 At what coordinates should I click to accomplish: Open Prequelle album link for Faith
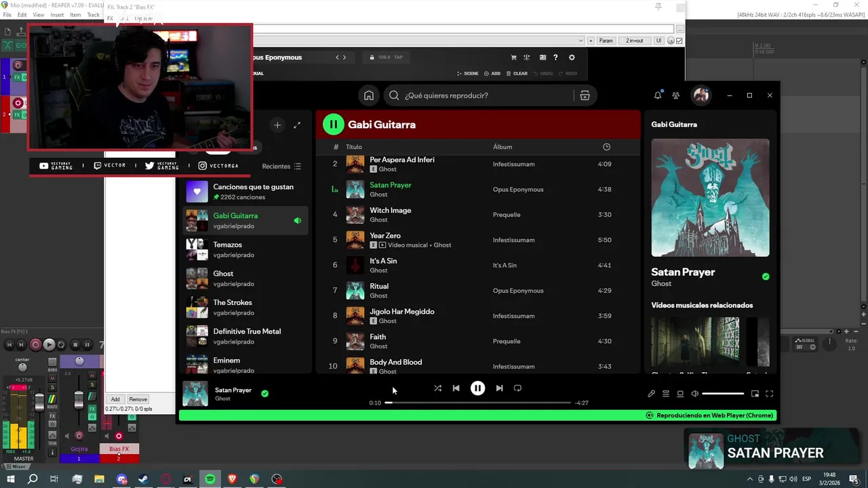click(507, 342)
